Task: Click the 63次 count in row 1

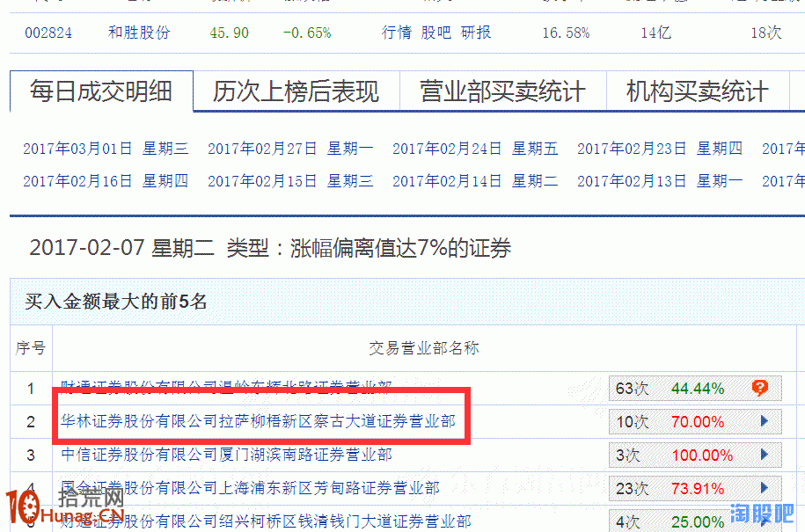Action: (632, 389)
